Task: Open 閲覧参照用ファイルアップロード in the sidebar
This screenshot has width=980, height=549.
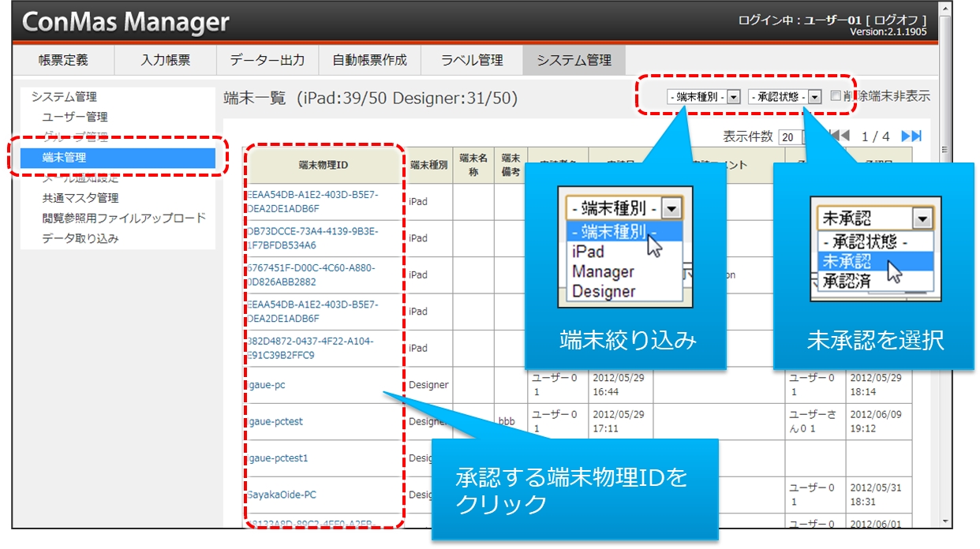Action: (x=124, y=218)
